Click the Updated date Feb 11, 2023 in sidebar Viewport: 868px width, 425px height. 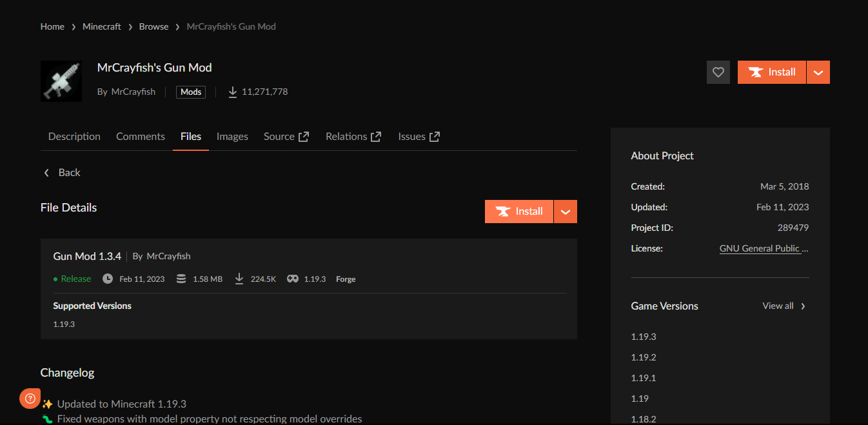pos(783,207)
